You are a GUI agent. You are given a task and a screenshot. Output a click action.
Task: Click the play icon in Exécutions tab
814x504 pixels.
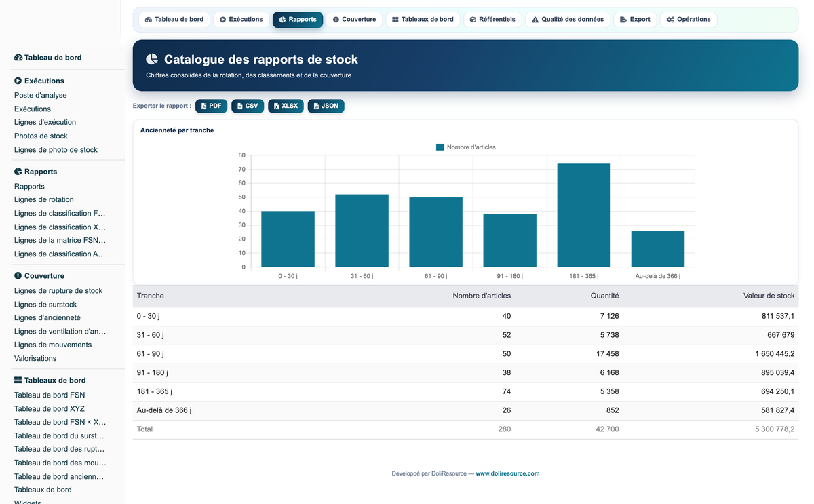point(222,20)
